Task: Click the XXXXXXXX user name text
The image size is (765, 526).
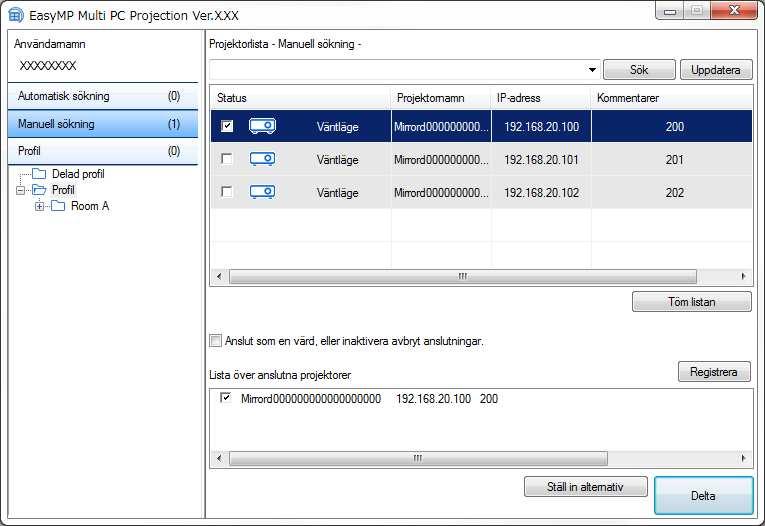Action: pyautogui.click(x=48, y=65)
